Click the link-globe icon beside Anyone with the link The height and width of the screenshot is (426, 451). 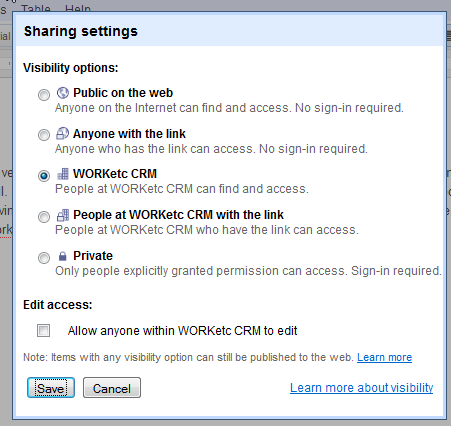[x=62, y=133]
